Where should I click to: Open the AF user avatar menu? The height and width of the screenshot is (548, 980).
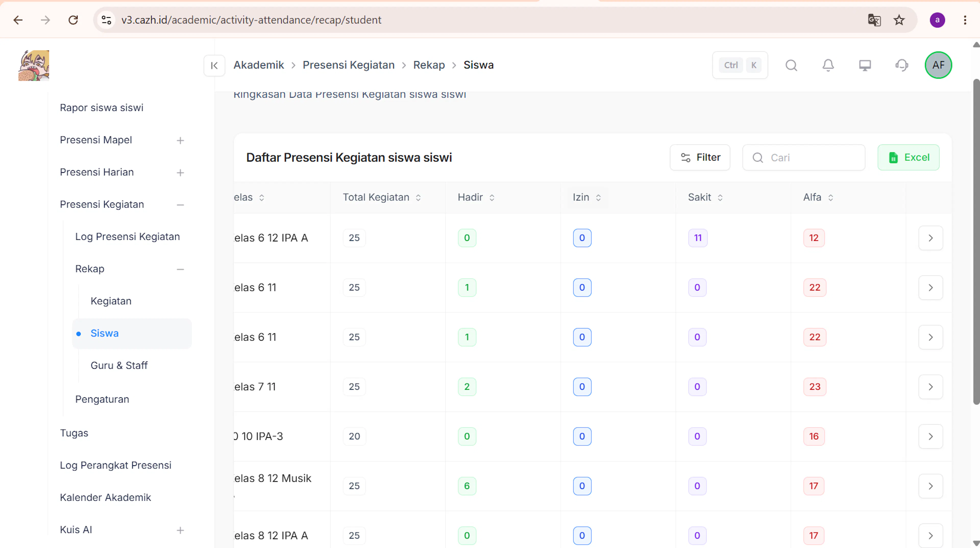point(939,65)
